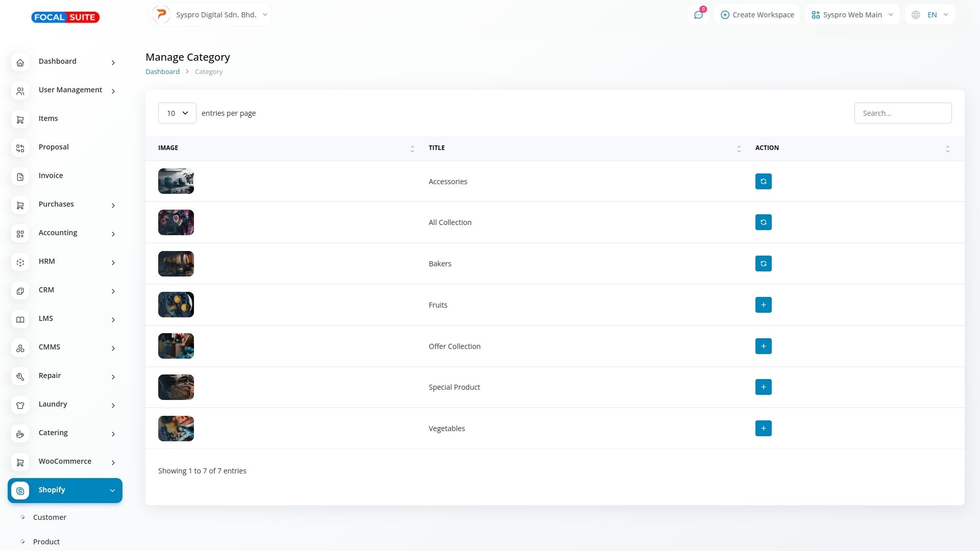Open Product submenu under Shopify
980x551 pixels.
[46, 542]
